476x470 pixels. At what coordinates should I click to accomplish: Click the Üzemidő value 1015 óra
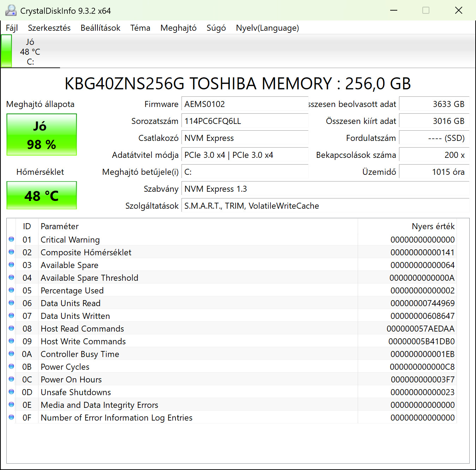(x=434, y=172)
